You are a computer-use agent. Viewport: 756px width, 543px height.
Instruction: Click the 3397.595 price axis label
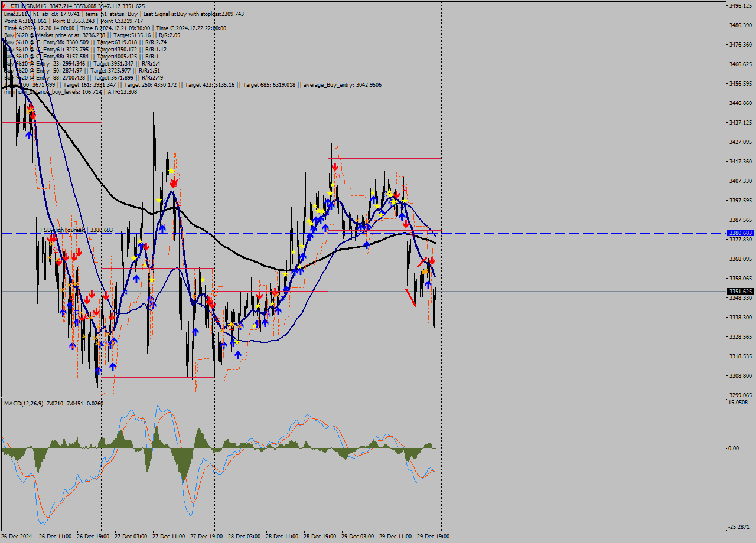click(741, 200)
